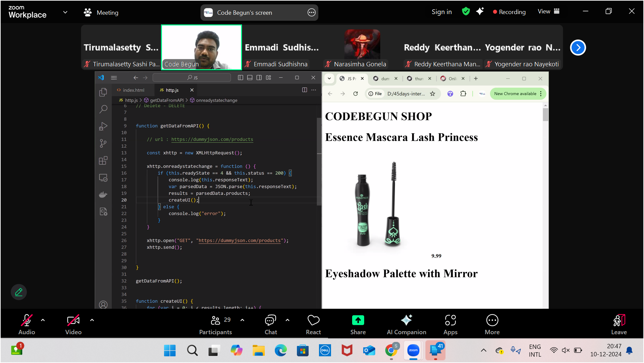Open the View layout menu
This screenshot has width=644, height=363.
pyautogui.click(x=548, y=11)
